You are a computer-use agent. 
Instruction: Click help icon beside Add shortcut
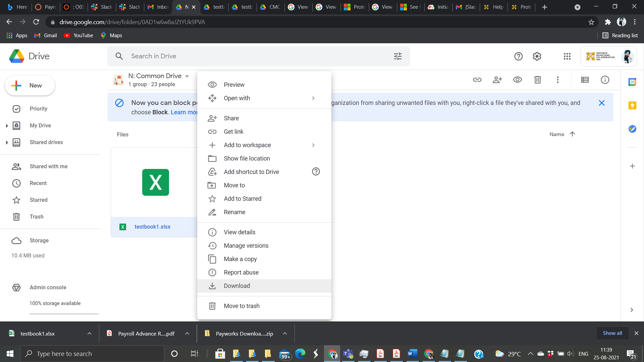pos(316,172)
